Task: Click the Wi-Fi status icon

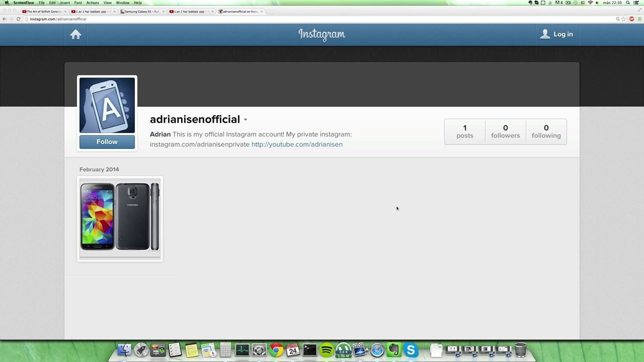Action: click(x=590, y=3)
